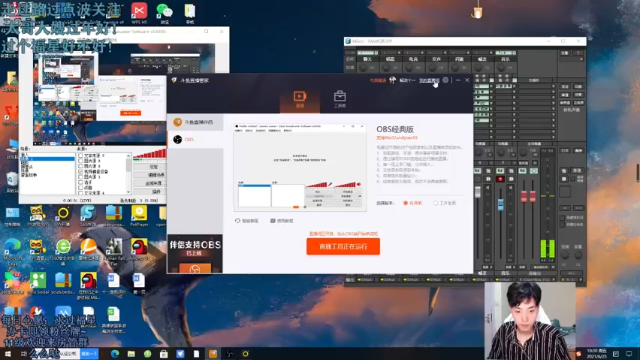Switch to Douyu assistant orange taskbar icon
The width and height of the screenshot is (640, 360).
tap(213, 354)
